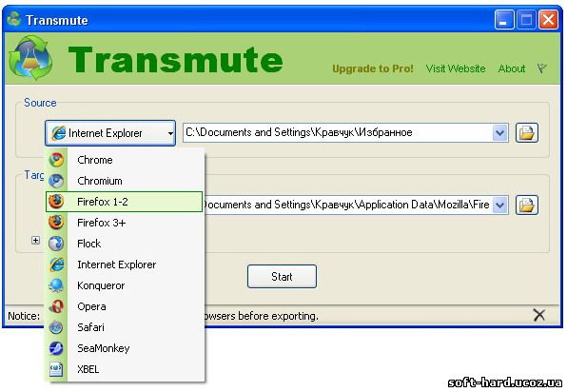Choose the Chromium icon in list
Screen dimensions: 567x392
(56, 181)
